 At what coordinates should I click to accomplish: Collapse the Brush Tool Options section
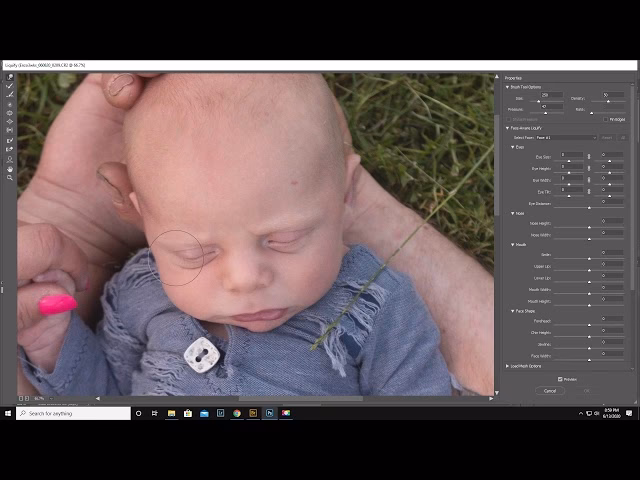507,87
